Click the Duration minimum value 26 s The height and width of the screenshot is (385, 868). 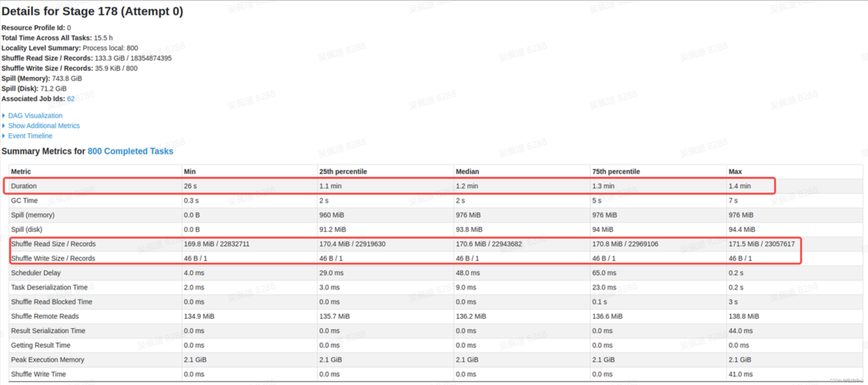pos(190,186)
